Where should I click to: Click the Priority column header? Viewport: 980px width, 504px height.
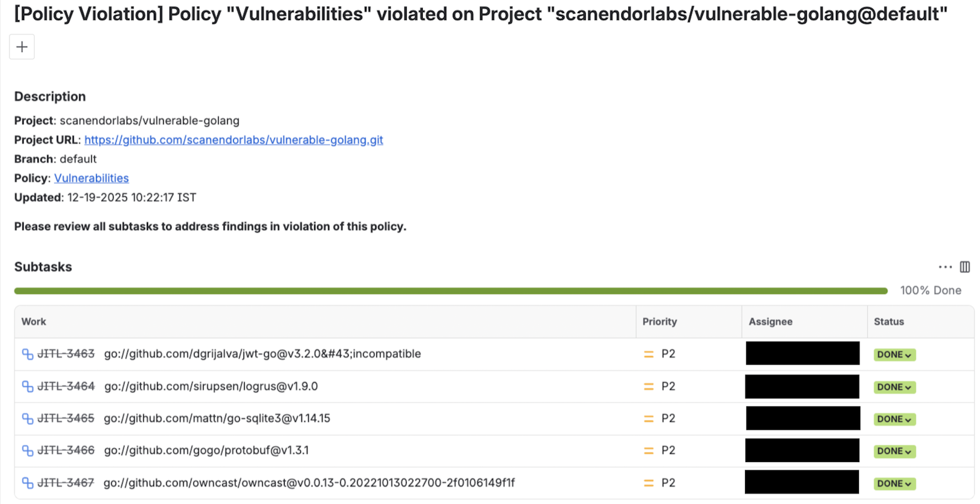(x=659, y=322)
